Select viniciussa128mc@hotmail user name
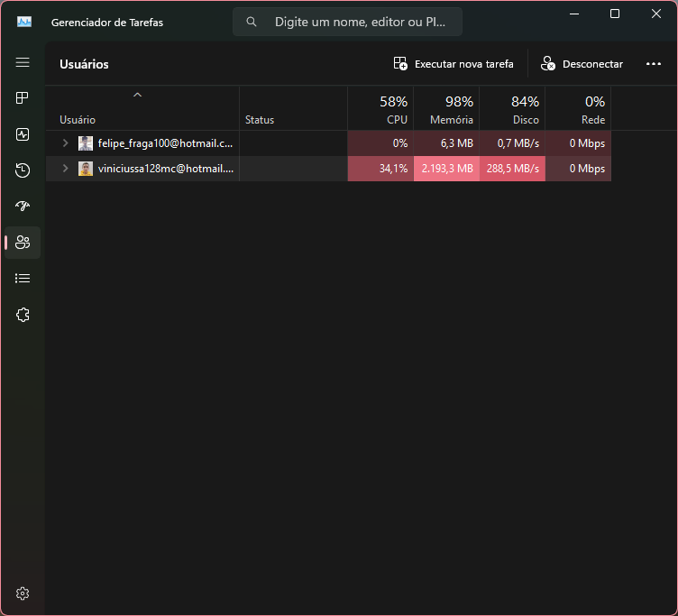 166,169
